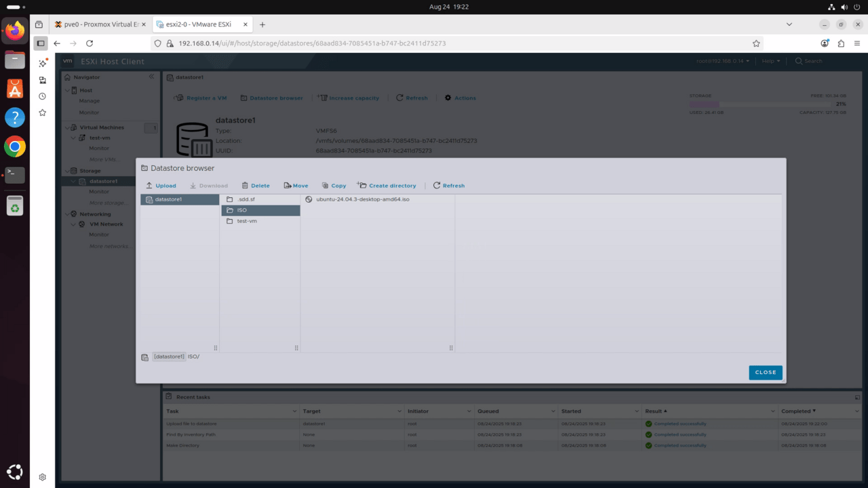This screenshot has height=488, width=868.
Task: Grab the resize handle under the ISO file pane
Action: [451, 348]
